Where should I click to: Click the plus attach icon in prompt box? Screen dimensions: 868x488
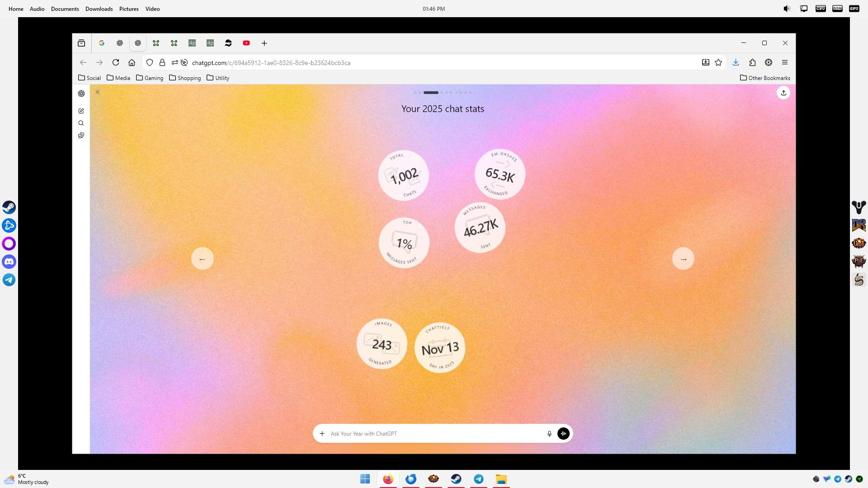point(322,433)
